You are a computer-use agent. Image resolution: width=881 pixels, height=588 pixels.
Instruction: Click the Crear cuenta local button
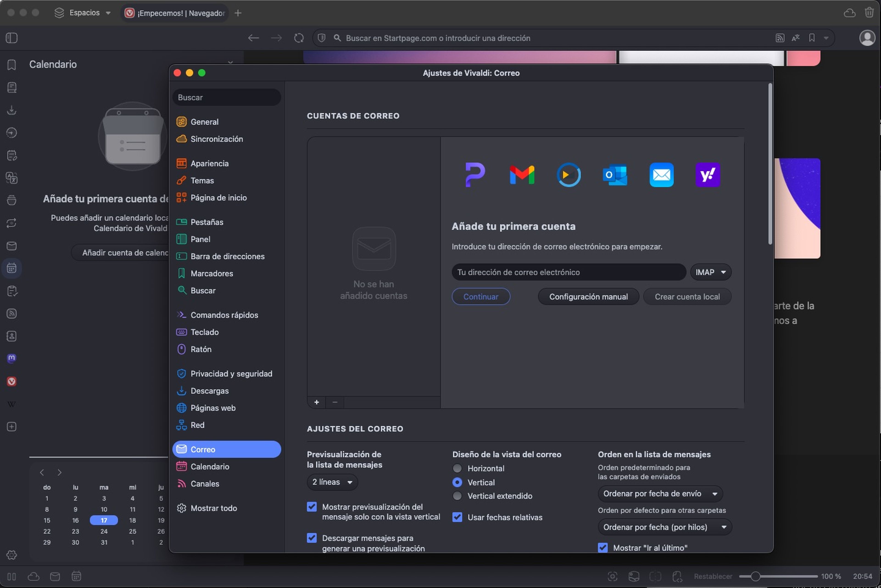click(687, 297)
